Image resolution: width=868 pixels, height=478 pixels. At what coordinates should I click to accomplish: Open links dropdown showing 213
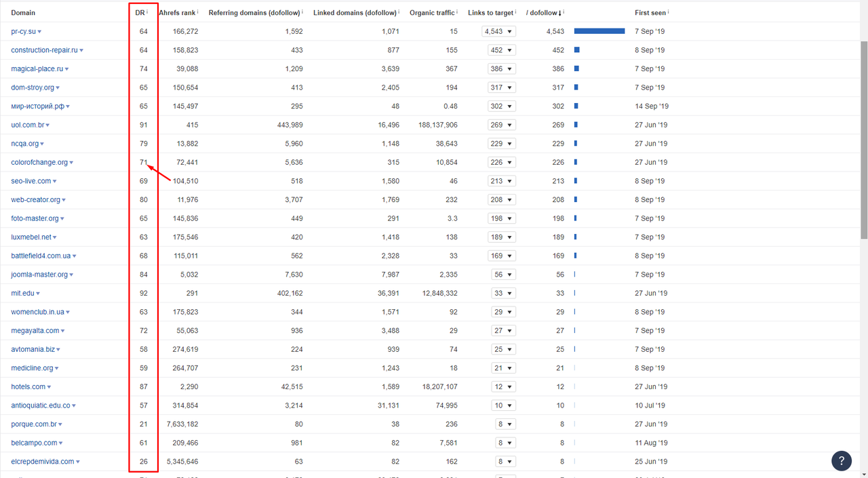pos(502,181)
